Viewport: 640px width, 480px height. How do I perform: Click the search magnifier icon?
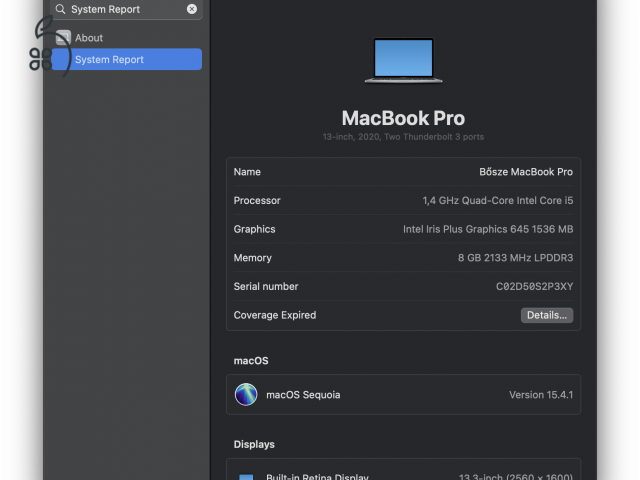(60, 9)
